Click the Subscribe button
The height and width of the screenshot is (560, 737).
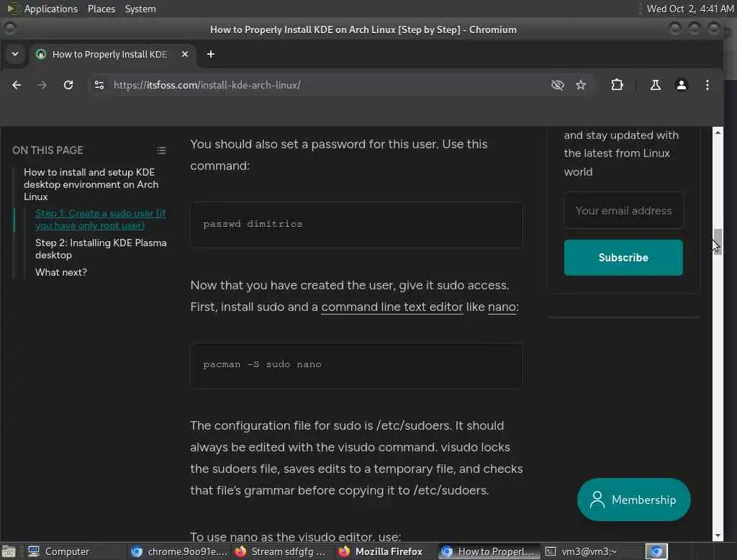coord(623,258)
